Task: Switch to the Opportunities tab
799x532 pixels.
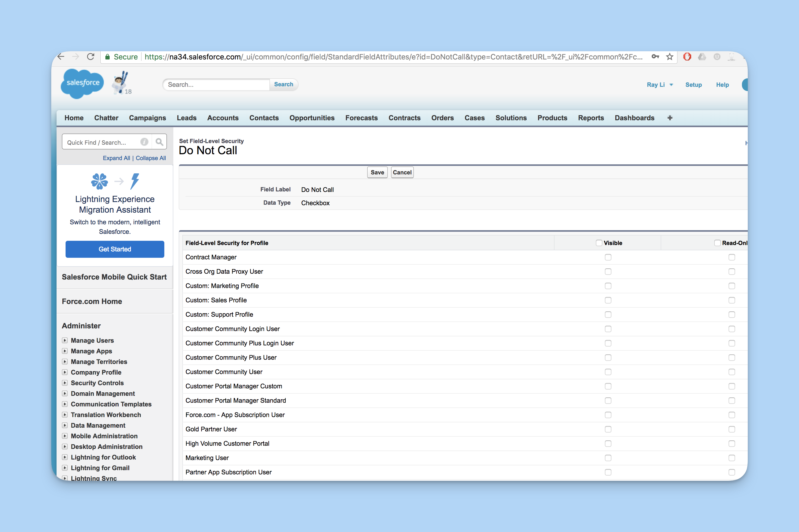Action: click(x=311, y=118)
